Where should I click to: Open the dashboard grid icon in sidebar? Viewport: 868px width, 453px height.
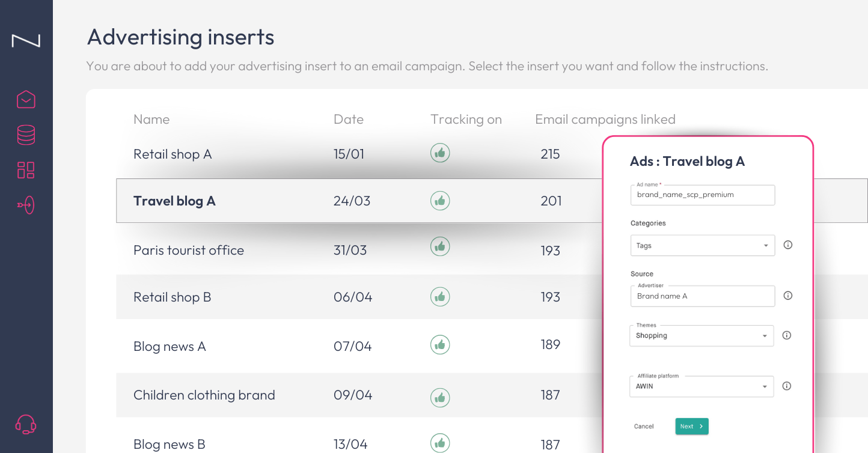click(26, 170)
